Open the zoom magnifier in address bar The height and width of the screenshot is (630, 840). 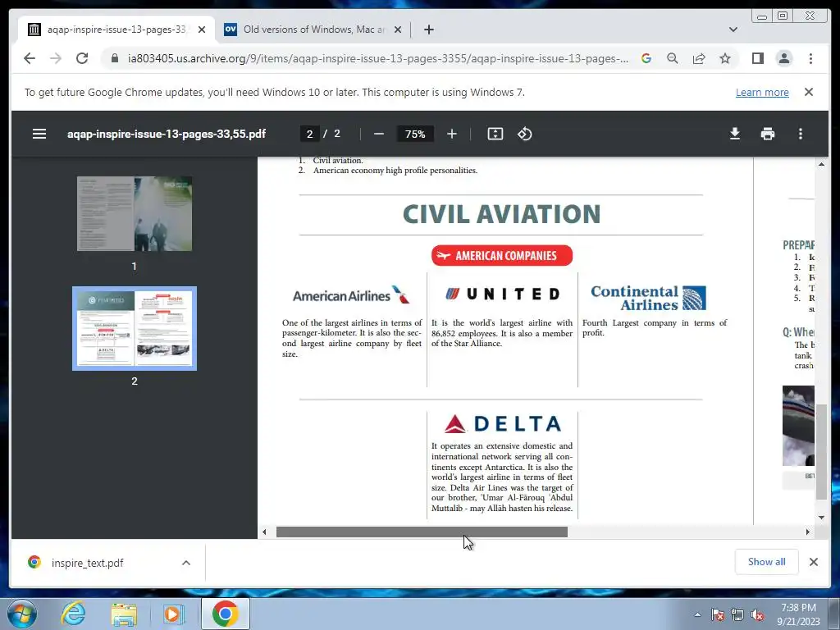pyautogui.click(x=673, y=58)
